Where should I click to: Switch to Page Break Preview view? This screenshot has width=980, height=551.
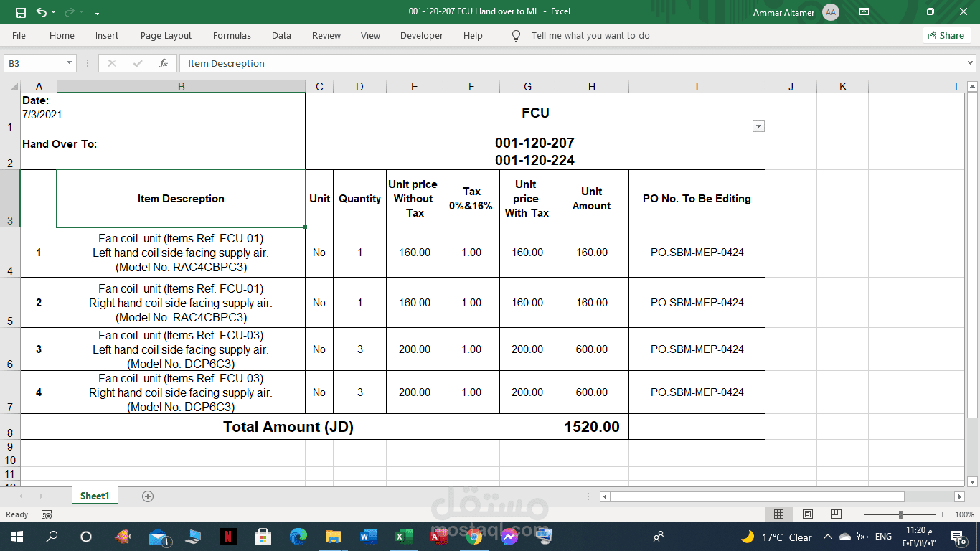(836, 514)
